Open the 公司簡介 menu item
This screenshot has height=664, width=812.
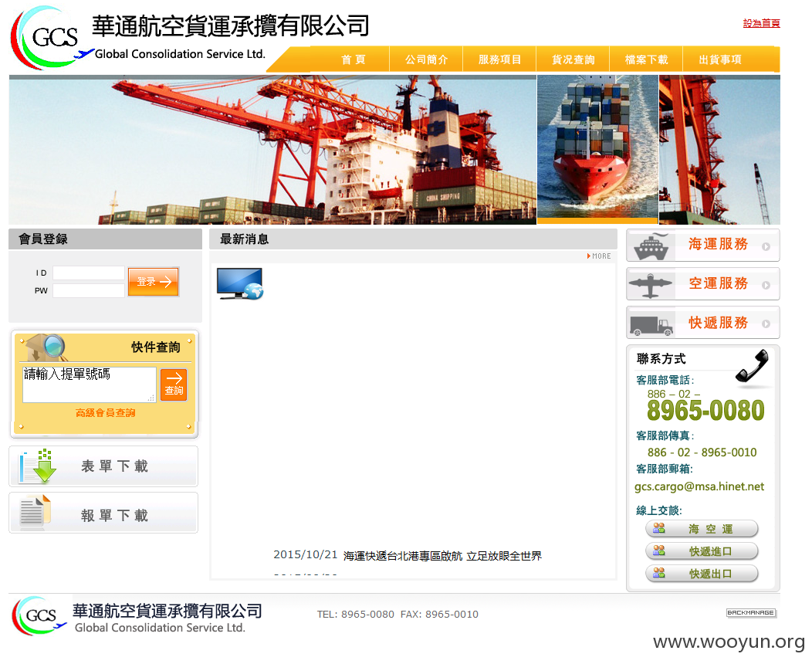426,59
